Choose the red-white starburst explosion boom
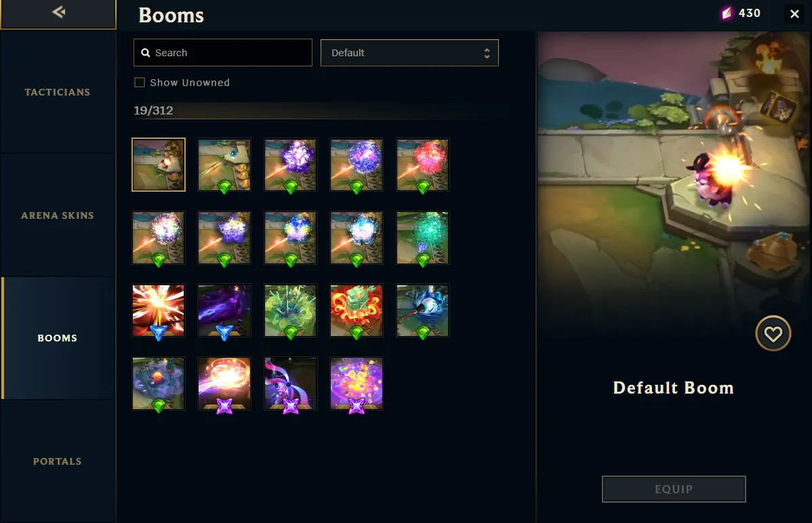This screenshot has width=812, height=523. tap(159, 311)
